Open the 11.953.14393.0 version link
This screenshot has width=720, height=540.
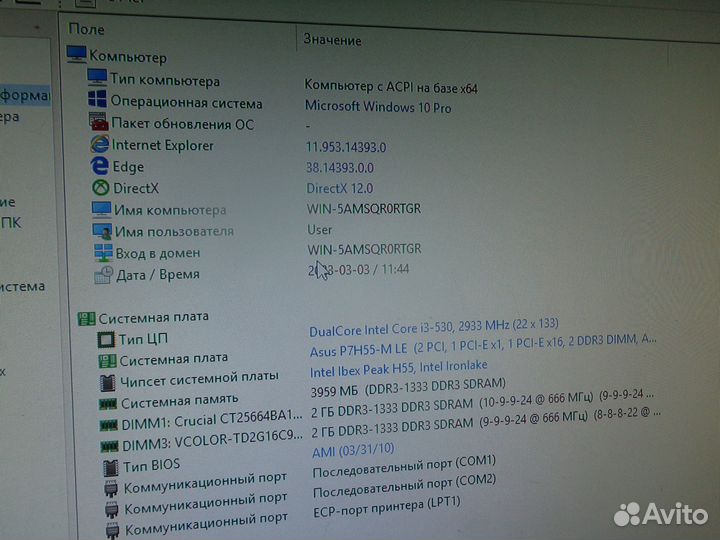(346, 147)
